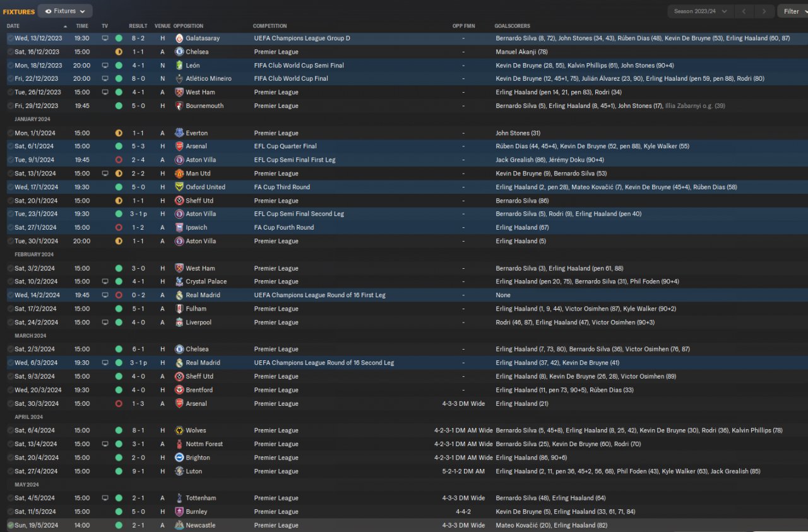
Task: Click the 4-4-2 formation on the Burnley row
Action: (463, 512)
